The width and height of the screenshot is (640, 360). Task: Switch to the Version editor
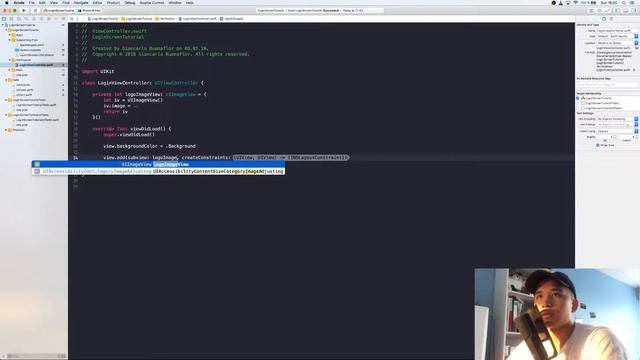(607, 11)
